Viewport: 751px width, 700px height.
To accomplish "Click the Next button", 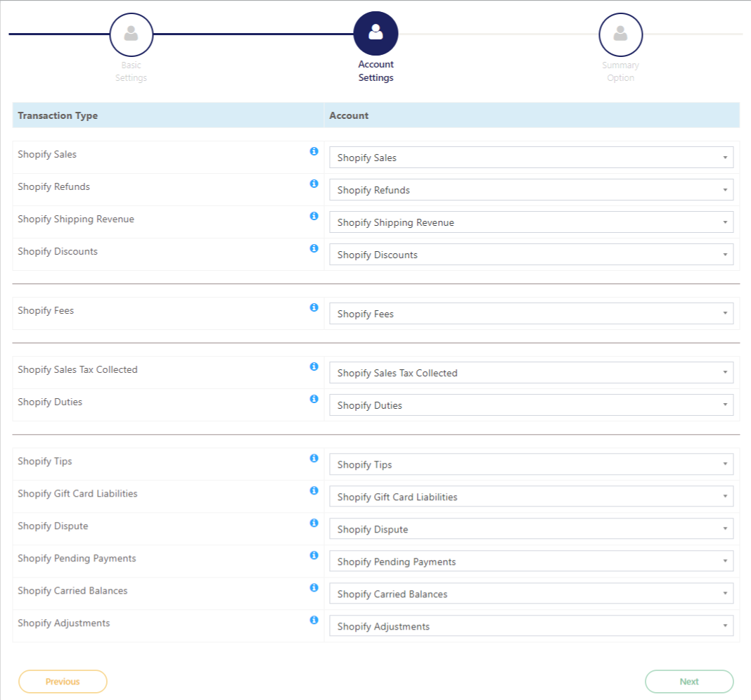I will click(x=689, y=681).
